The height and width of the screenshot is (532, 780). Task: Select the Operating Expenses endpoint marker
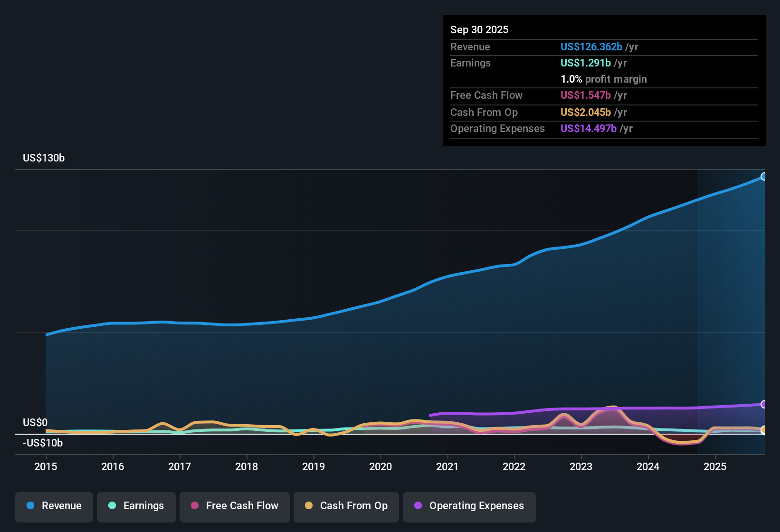(764, 405)
